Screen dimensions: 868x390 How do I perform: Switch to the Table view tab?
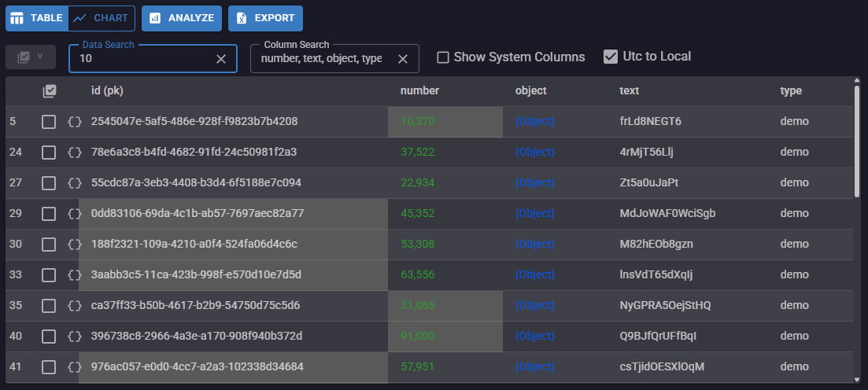pos(37,18)
